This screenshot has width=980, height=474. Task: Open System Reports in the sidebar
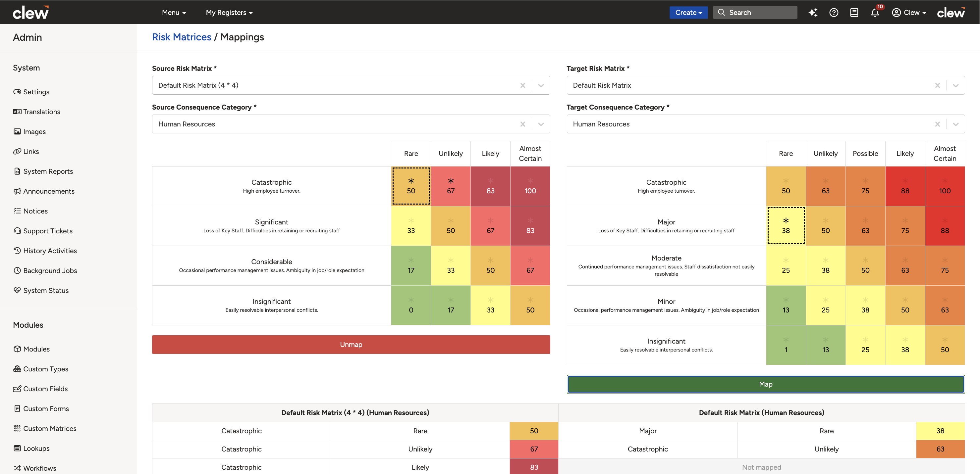43,171
